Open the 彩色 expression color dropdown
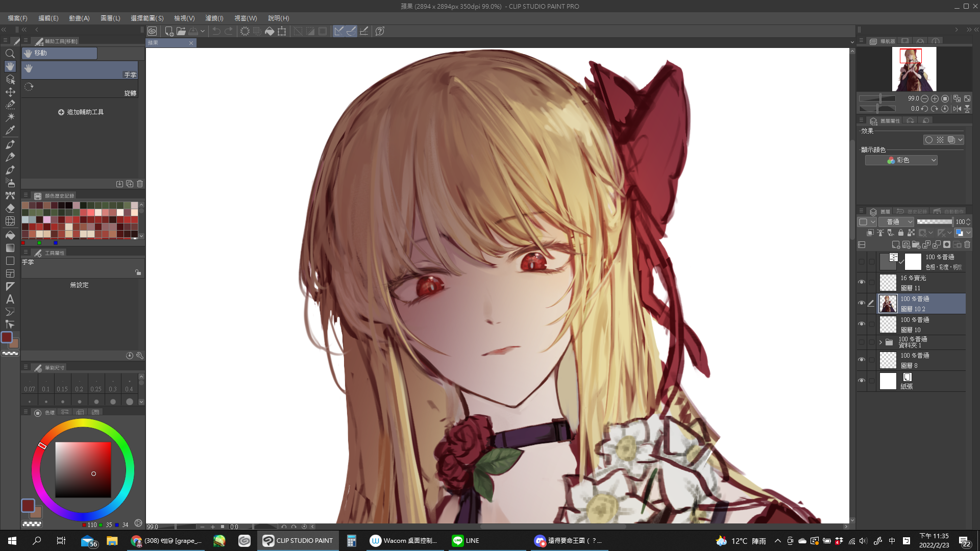The image size is (980, 551). coord(901,160)
